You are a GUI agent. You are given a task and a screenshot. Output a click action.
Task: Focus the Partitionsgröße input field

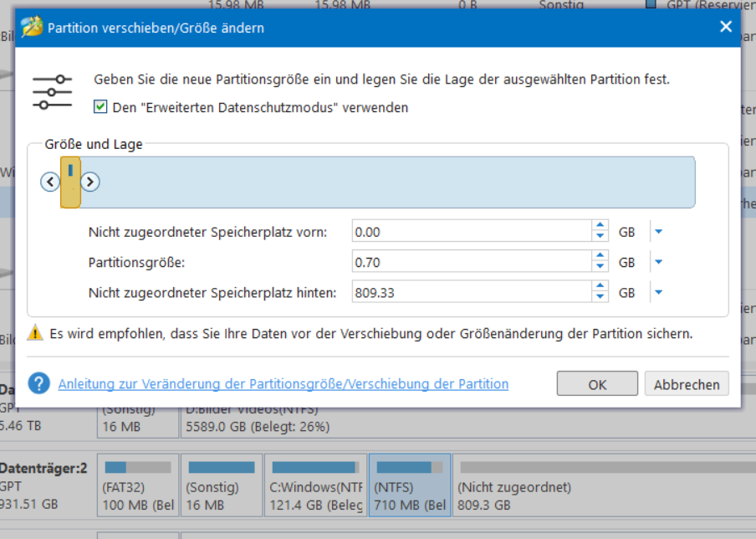pyautogui.click(x=472, y=262)
